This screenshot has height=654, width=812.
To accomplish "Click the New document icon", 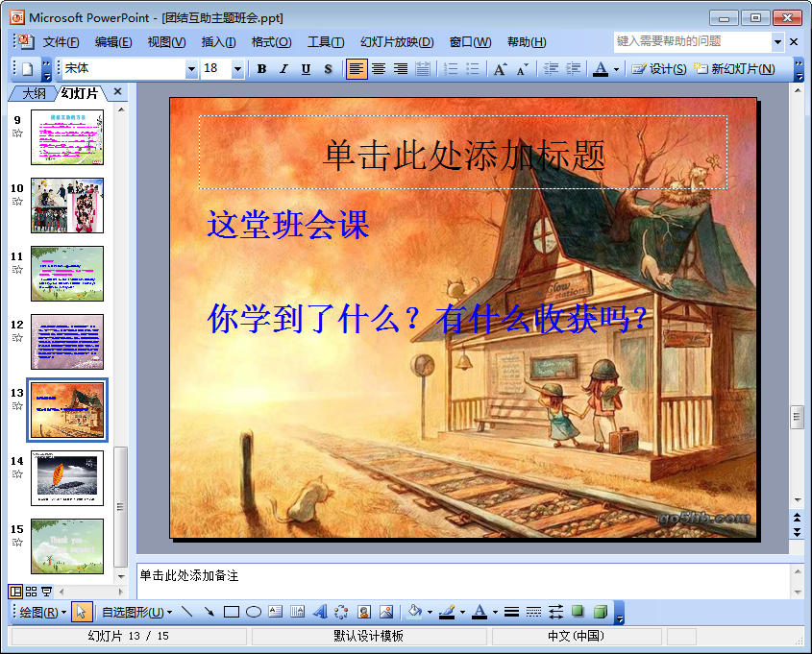I will coord(28,69).
